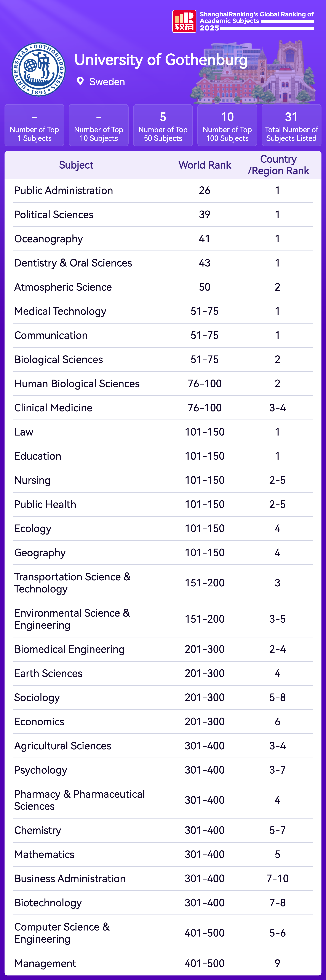Click the ShanghaiRanking red logo icon
326x980 pixels.
184,21
